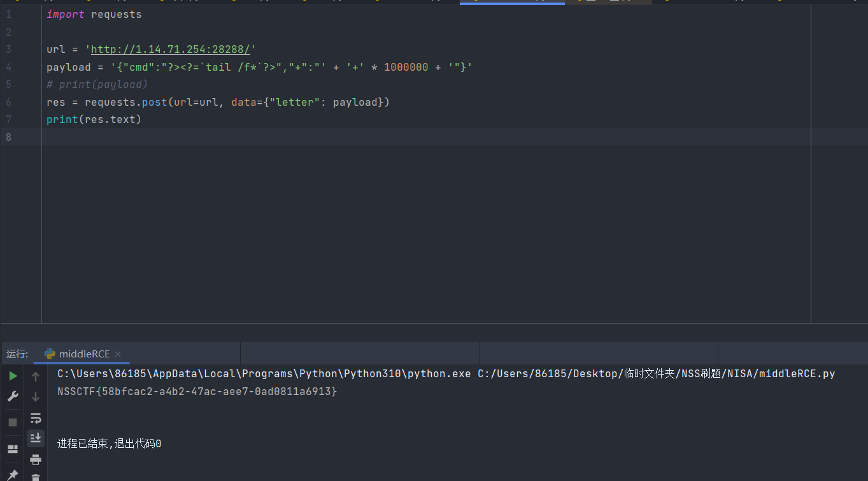Toggle soft-wrap in the run console
This screenshot has width=868, height=481.
click(x=36, y=418)
